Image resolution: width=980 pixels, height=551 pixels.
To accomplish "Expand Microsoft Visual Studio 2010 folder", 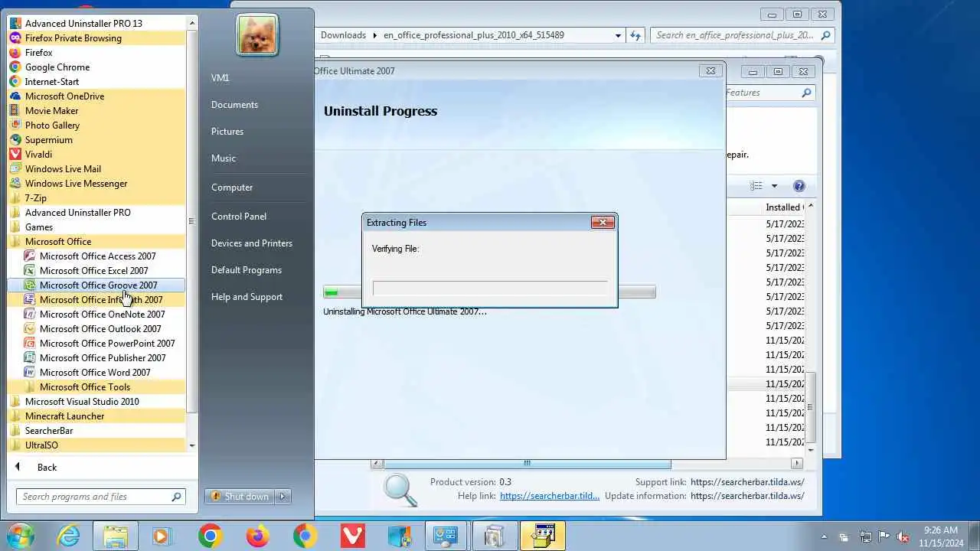I will coord(96,401).
